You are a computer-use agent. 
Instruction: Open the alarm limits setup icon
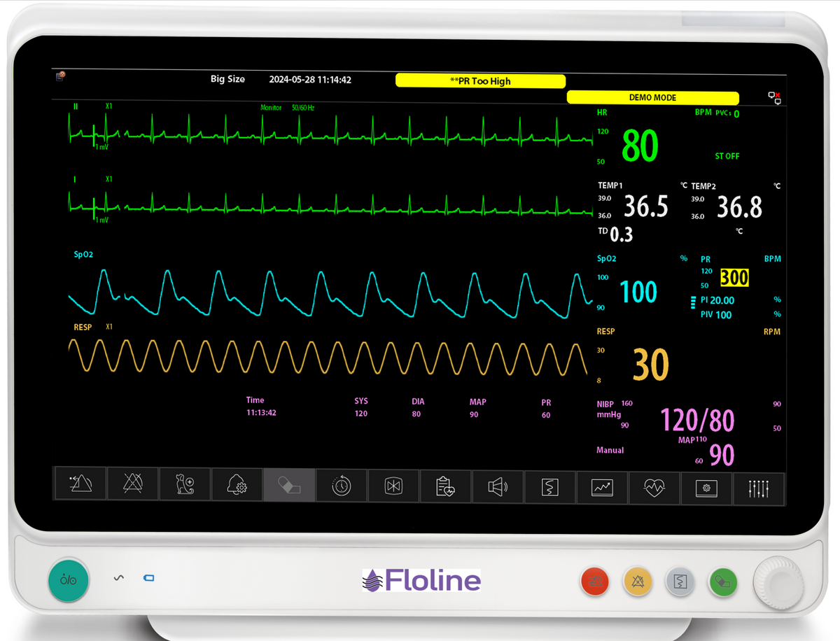click(80, 484)
